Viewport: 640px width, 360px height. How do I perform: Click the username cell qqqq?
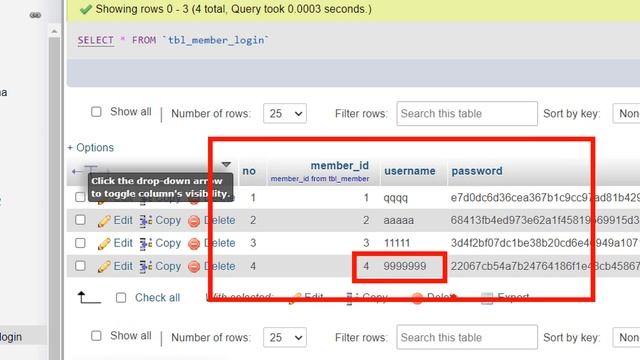coord(396,198)
